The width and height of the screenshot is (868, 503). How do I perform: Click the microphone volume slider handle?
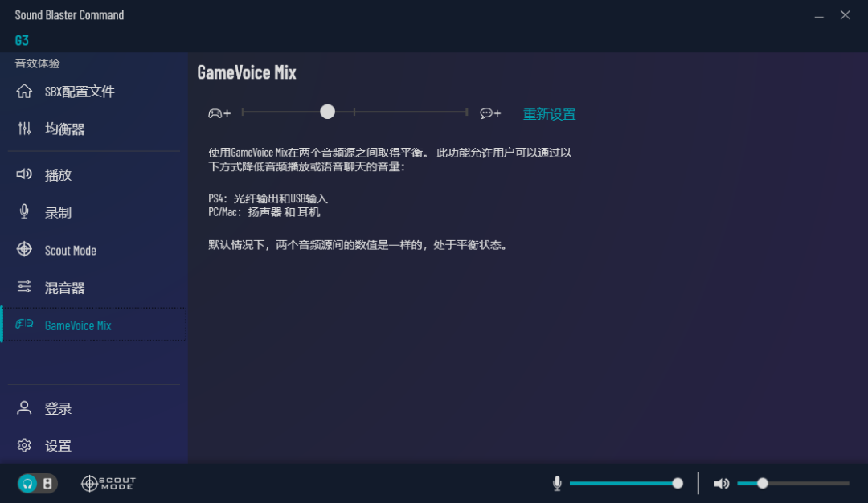(678, 483)
